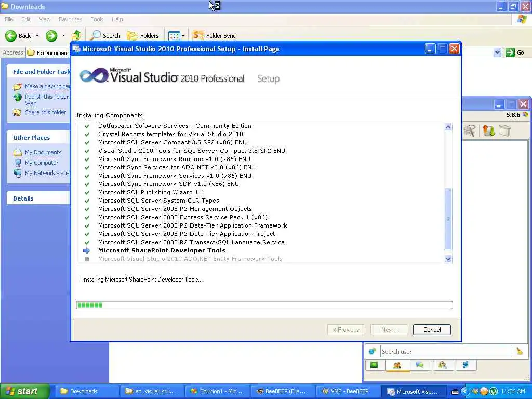The image size is (532, 399).
Task: Click the broom icon beside Search user
Action: point(520,351)
